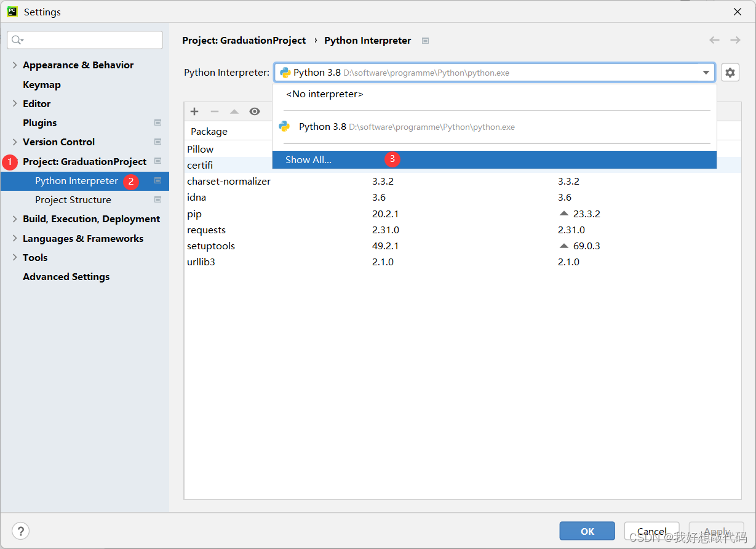
Task: Click pip version 20.2.1 cell
Action: (x=386, y=214)
